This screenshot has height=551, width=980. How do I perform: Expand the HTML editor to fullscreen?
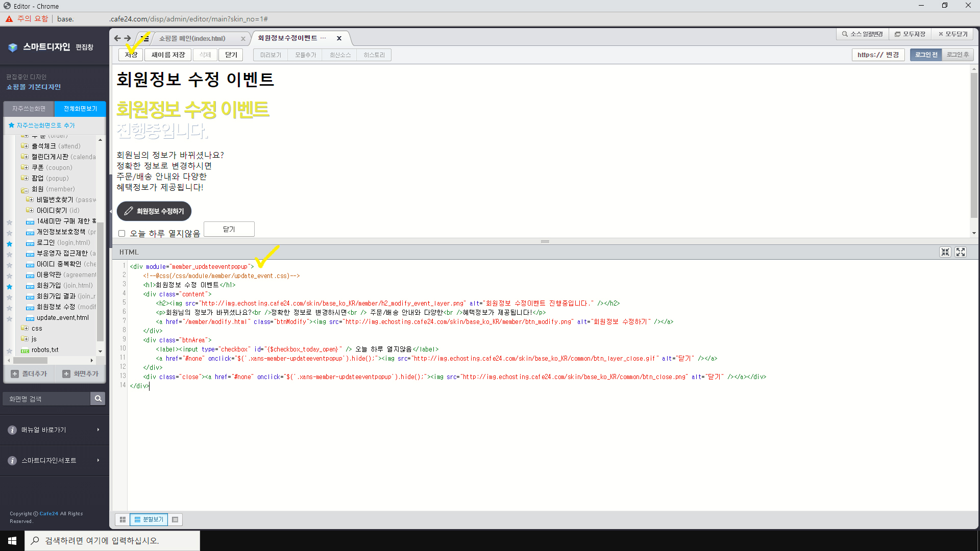(x=961, y=252)
